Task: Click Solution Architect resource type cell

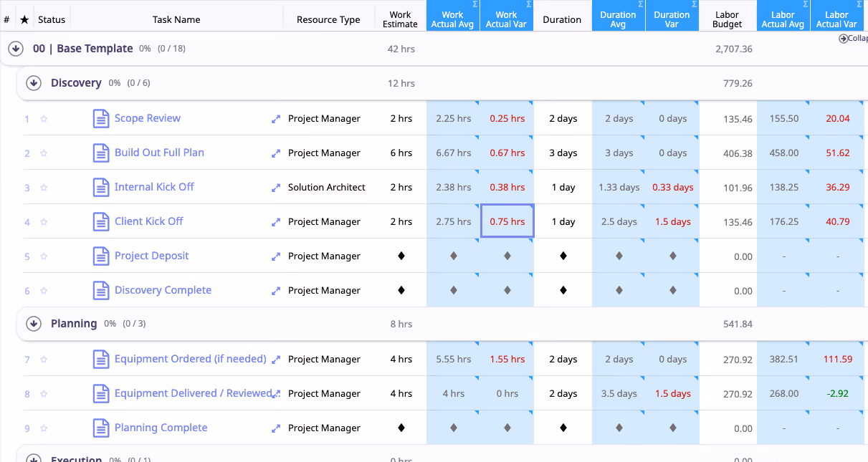Action: pyautogui.click(x=327, y=187)
